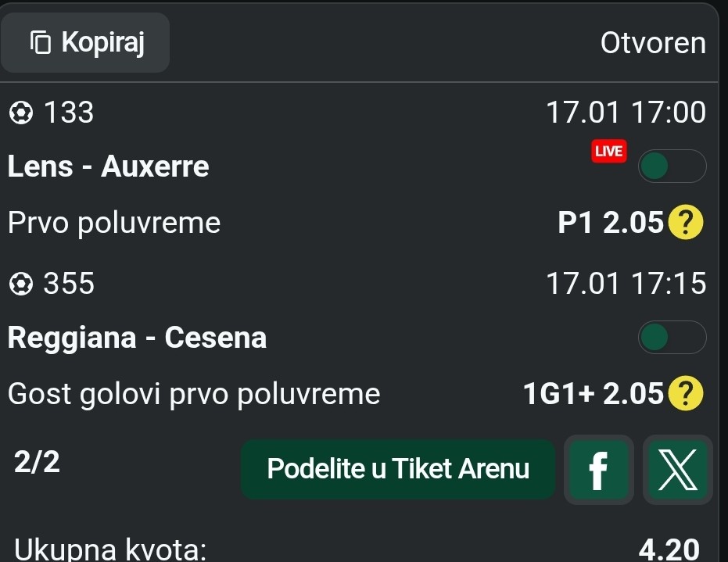Open the Reggiana - Cesena match
This screenshot has height=562, width=728.
138,338
